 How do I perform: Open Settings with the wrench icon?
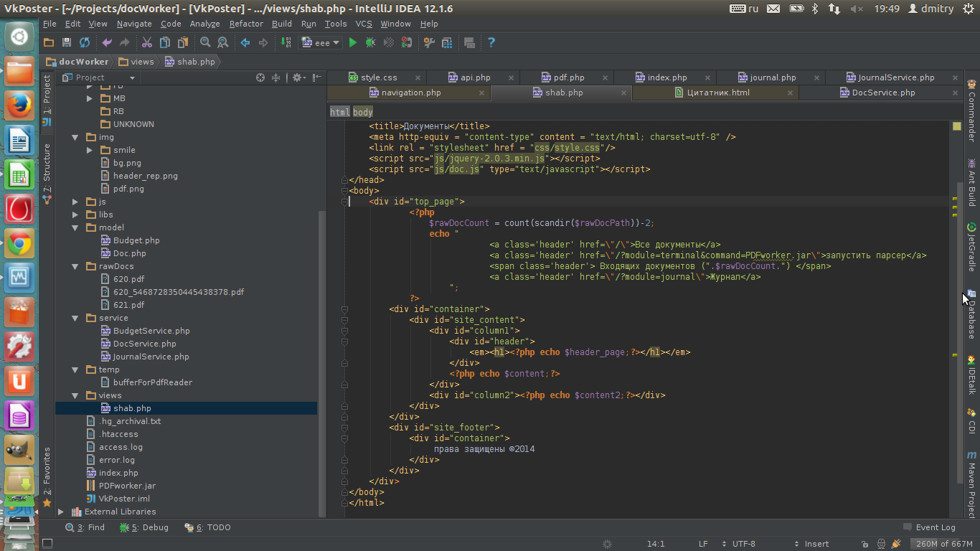(429, 43)
